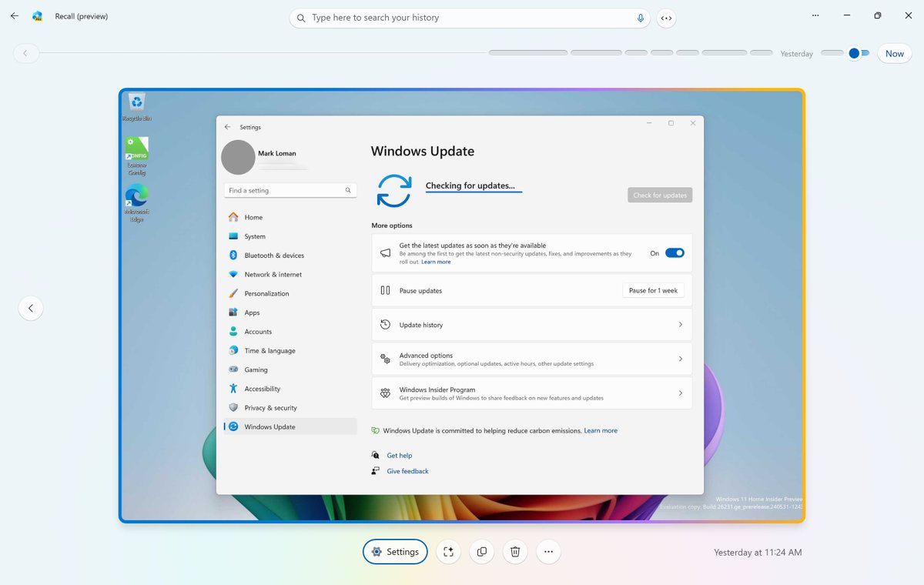
Task: Select Bluetooth & devices category
Action: pyautogui.click(x=290, y=256)
